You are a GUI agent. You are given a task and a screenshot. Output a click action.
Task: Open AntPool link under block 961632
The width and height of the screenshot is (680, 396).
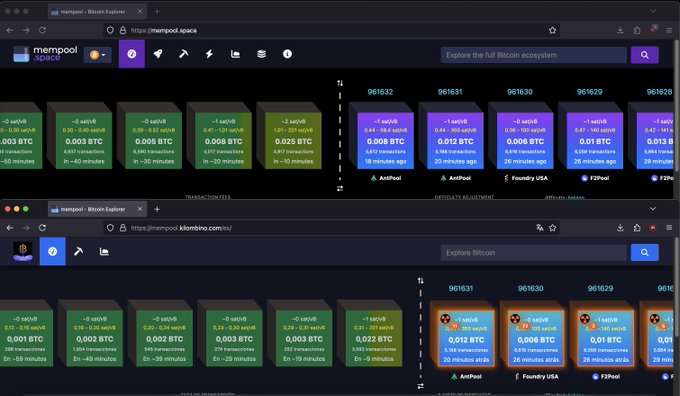pos(386,178)
